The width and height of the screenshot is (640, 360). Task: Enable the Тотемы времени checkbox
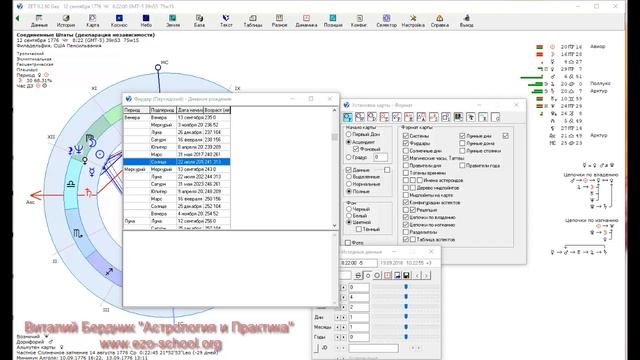406,173
